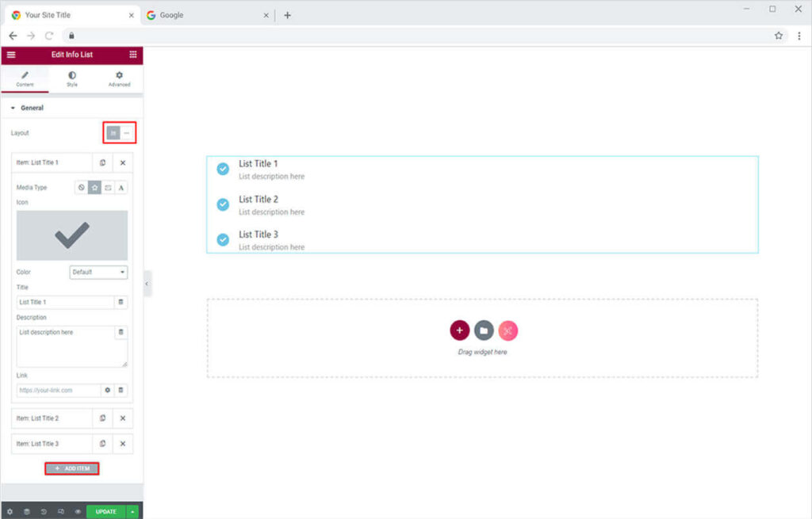Duplicate the List Title 1 item

[x=102, y=162]
